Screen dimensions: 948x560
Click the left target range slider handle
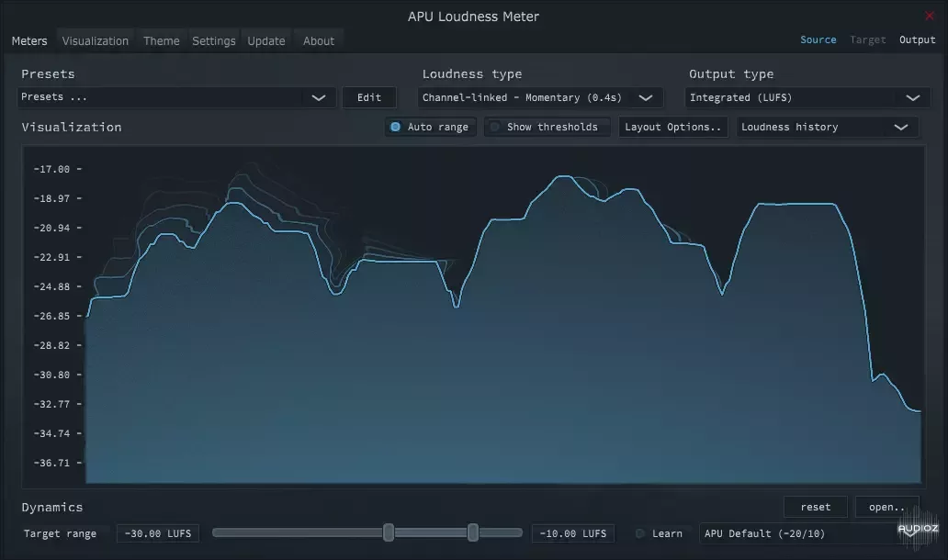point(388,532)
